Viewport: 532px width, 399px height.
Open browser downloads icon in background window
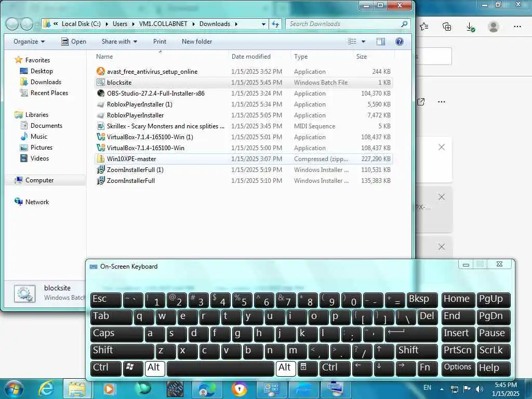click(x=470, y=27)
